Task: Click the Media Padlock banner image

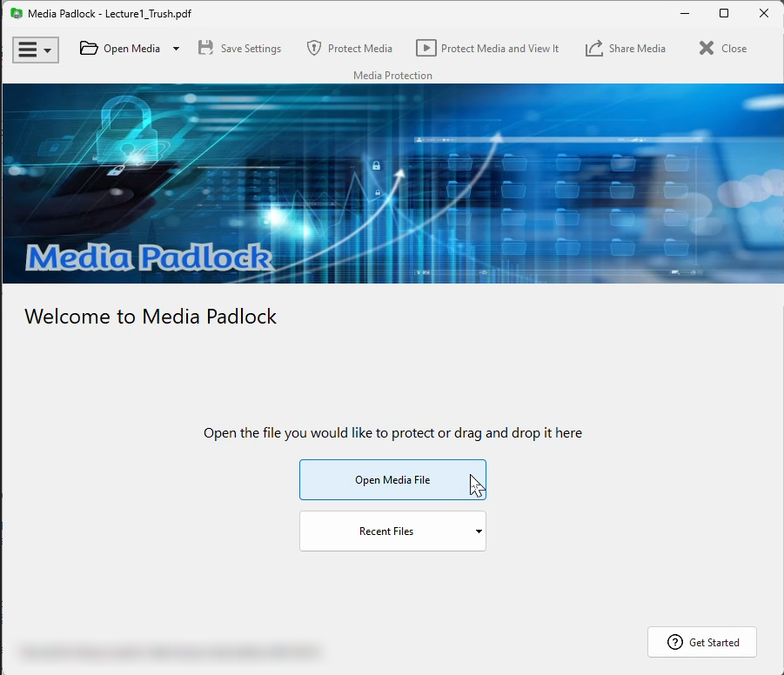Action: [392, 183]
